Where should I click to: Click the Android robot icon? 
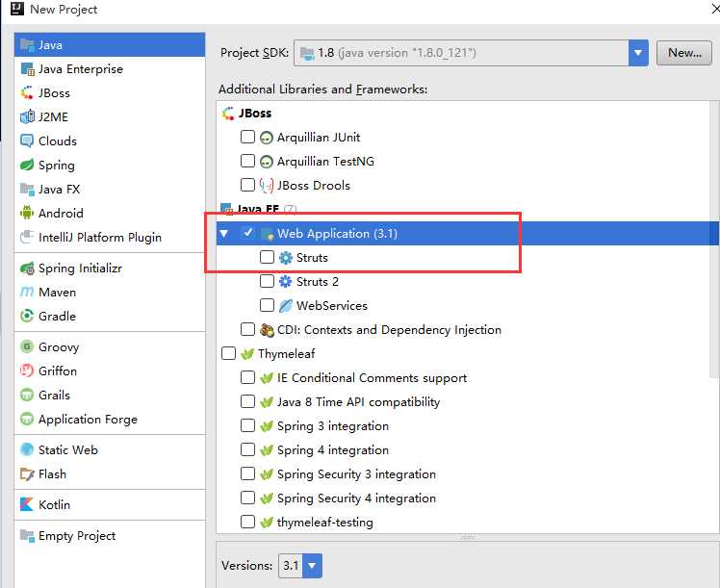coord(27,213)
